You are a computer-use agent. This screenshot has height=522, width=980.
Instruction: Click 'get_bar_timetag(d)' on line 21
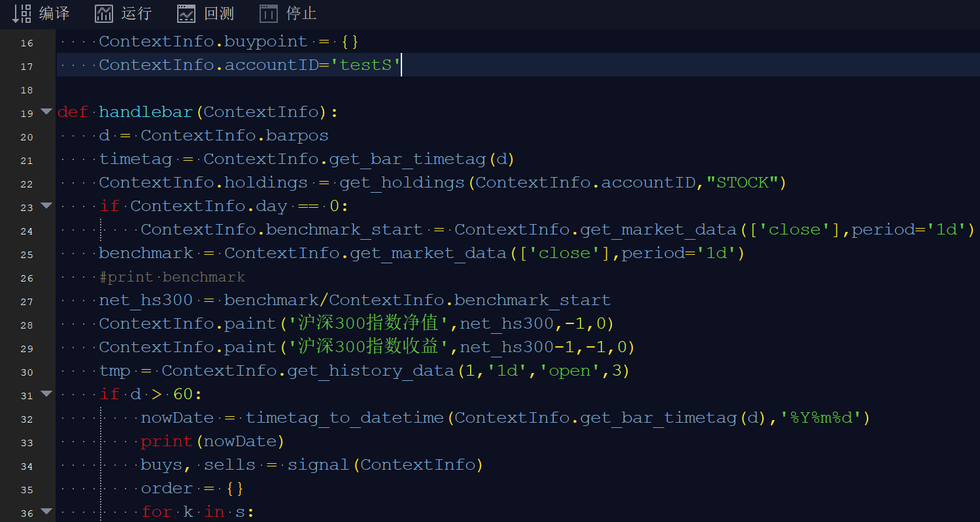(x=422, y=159)
